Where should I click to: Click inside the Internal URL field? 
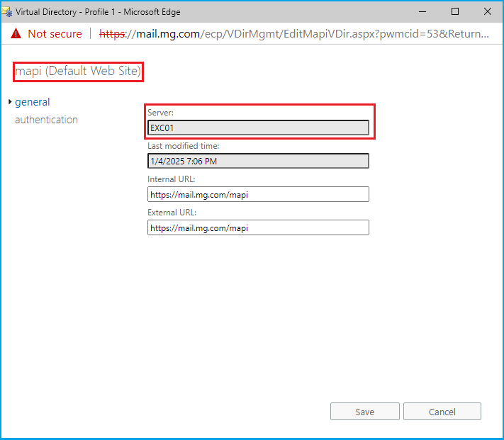(x=258, y=194)
